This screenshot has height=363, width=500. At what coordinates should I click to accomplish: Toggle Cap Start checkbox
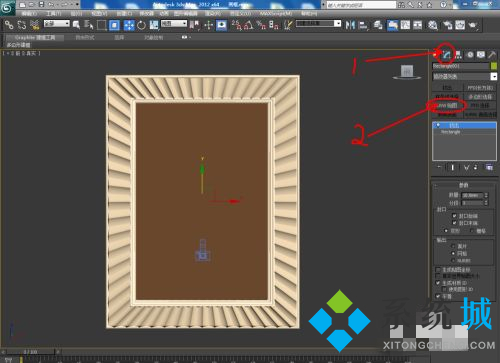pos(454,216)
